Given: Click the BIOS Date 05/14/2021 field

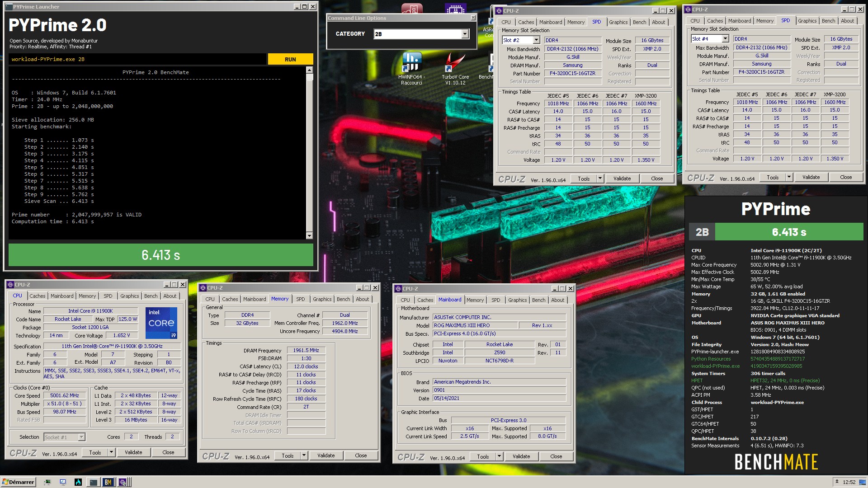Looking at the screenshot, I should (499, 398).
